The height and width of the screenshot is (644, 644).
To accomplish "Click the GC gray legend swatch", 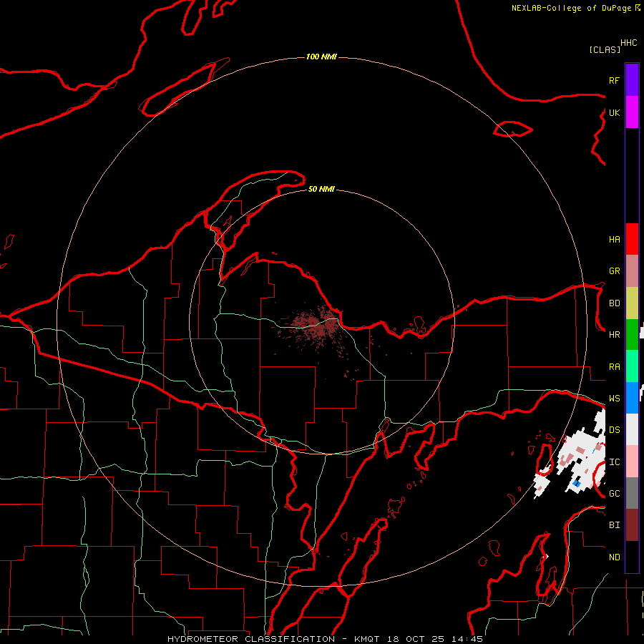I will coord(632,493).
